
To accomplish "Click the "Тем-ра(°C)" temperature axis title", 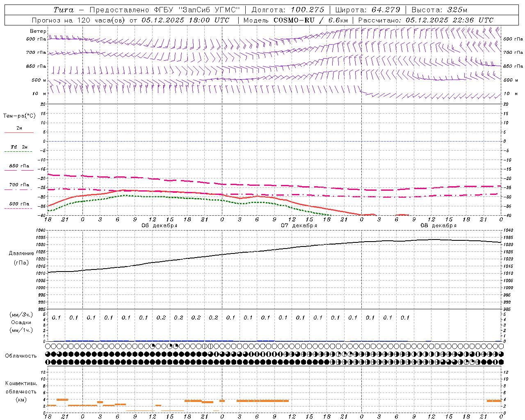I will coord(19,116).
